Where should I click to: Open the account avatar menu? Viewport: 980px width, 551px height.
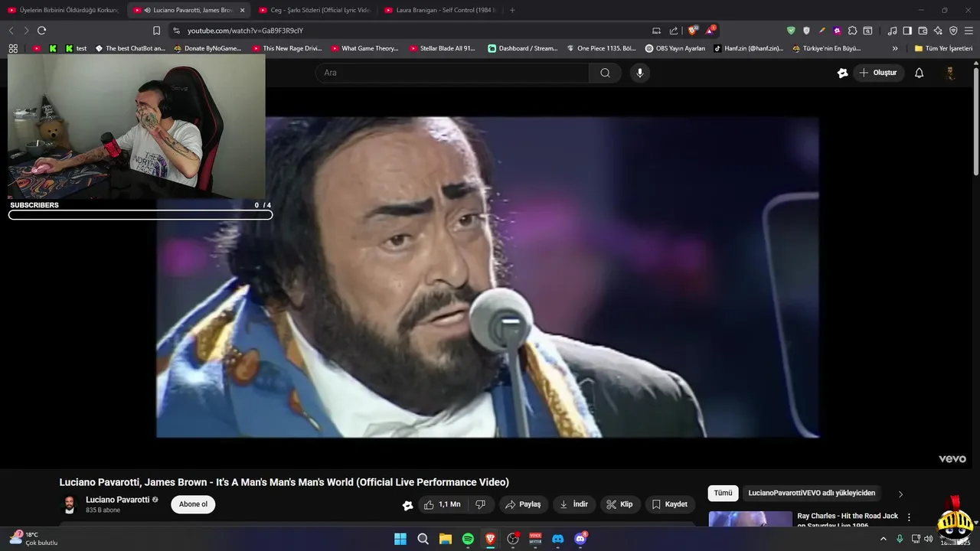(x=950, y=73)
